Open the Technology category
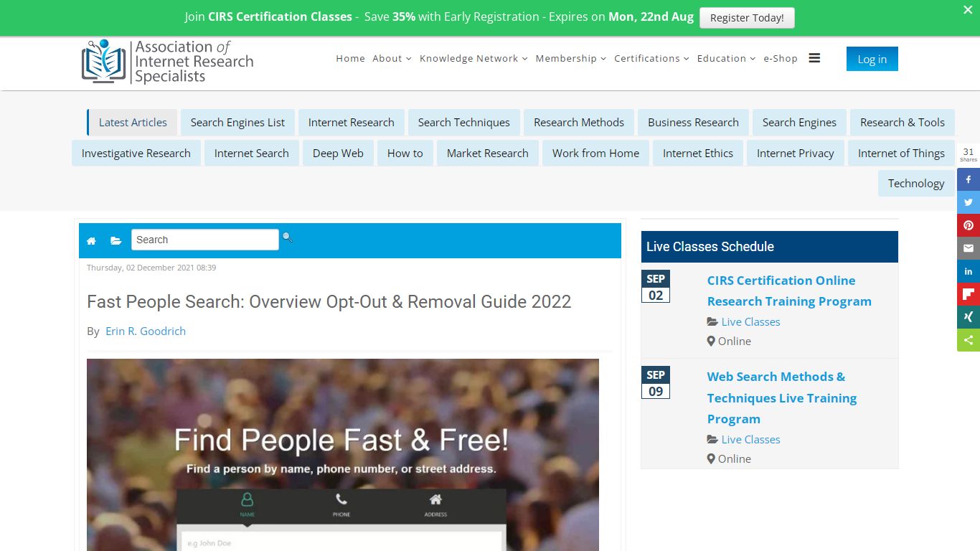This screenshot has width=980, height=551. tap(916, 184)
